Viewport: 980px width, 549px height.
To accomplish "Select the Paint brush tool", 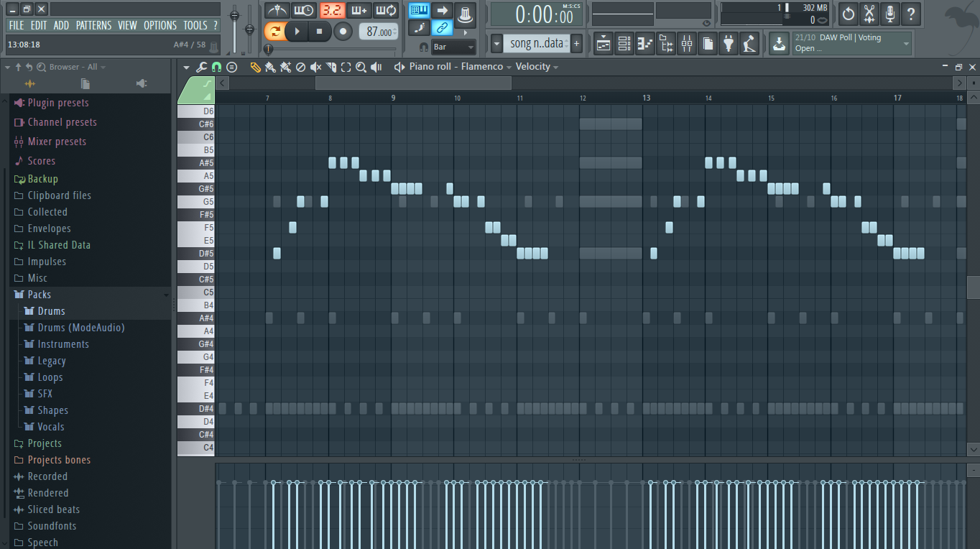I will click(x=270, y=67).
